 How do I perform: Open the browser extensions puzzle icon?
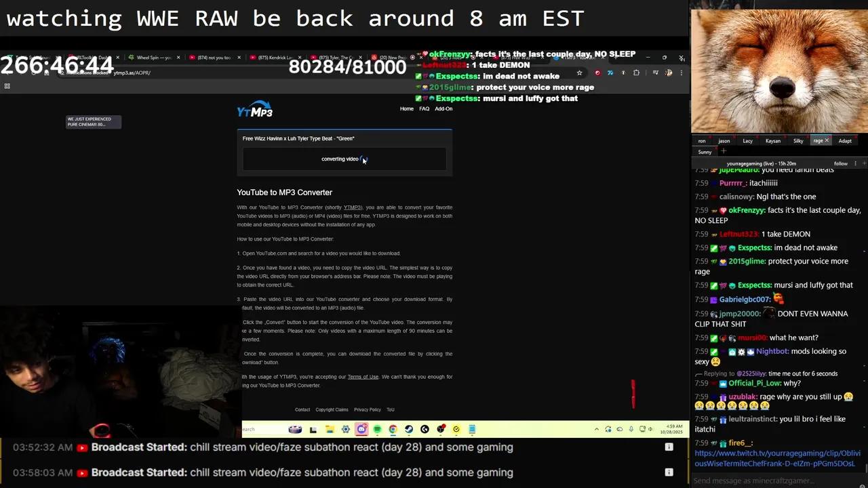click(x=636, y=73)
